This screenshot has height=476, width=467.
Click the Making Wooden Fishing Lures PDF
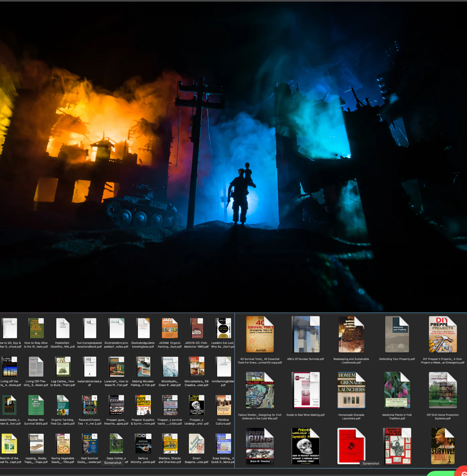tap(143, 367)
